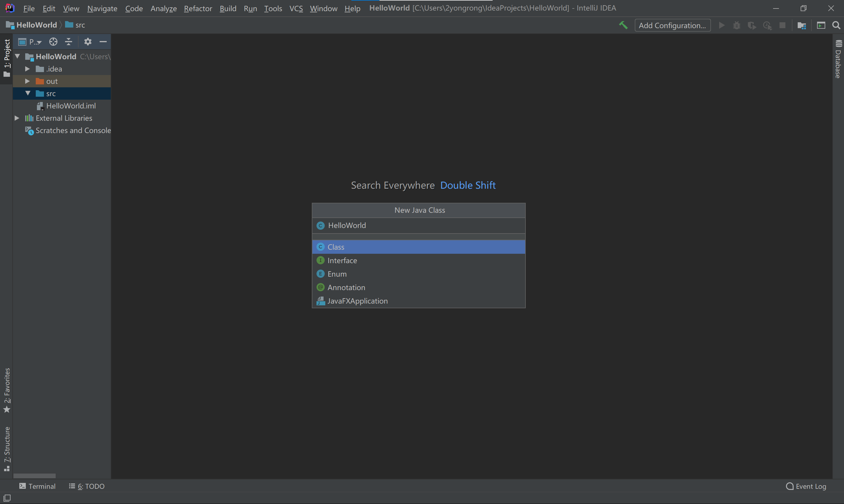
Task: Click the green Build Project hammer icon
Action: click(x=623, y=25)
